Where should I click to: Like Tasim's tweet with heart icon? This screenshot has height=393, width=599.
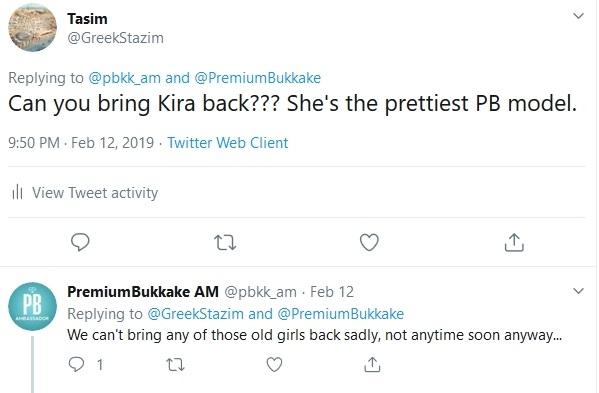(369, 243)
